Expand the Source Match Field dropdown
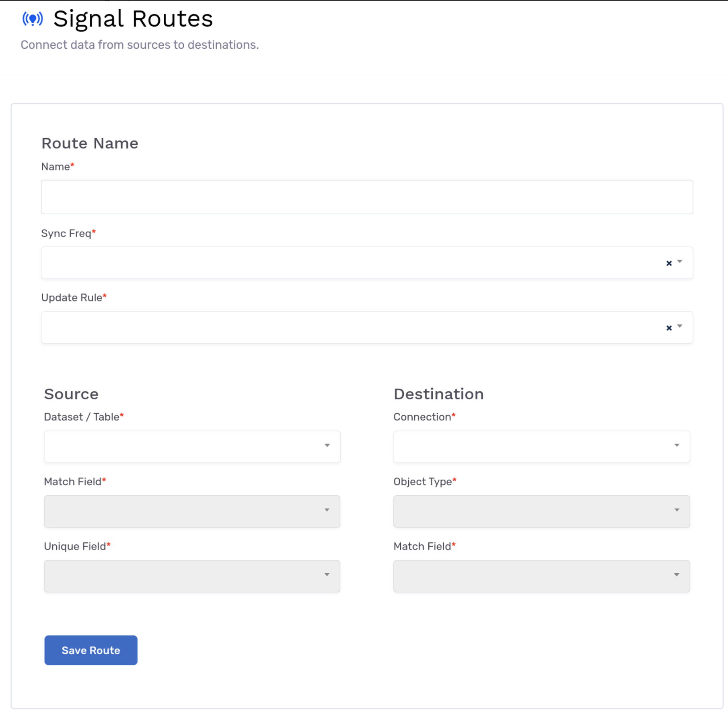The height and width of the screenshot is (716, 728). click(192, 511)
